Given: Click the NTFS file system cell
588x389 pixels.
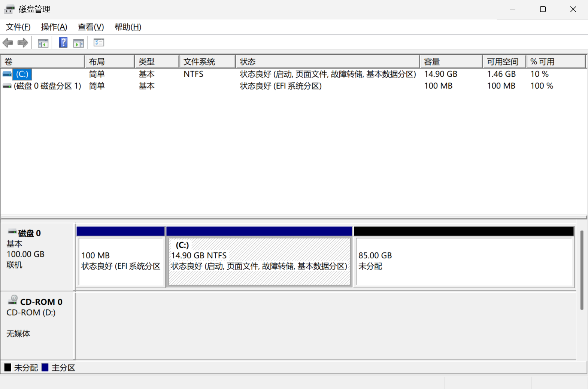Looking at the screenshot, I should tap(193, 74).
